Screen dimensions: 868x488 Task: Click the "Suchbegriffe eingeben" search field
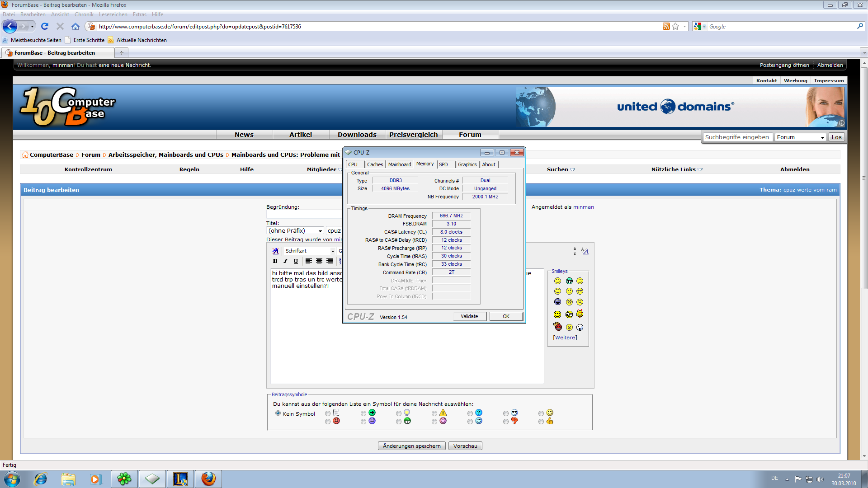coord(737,137)
